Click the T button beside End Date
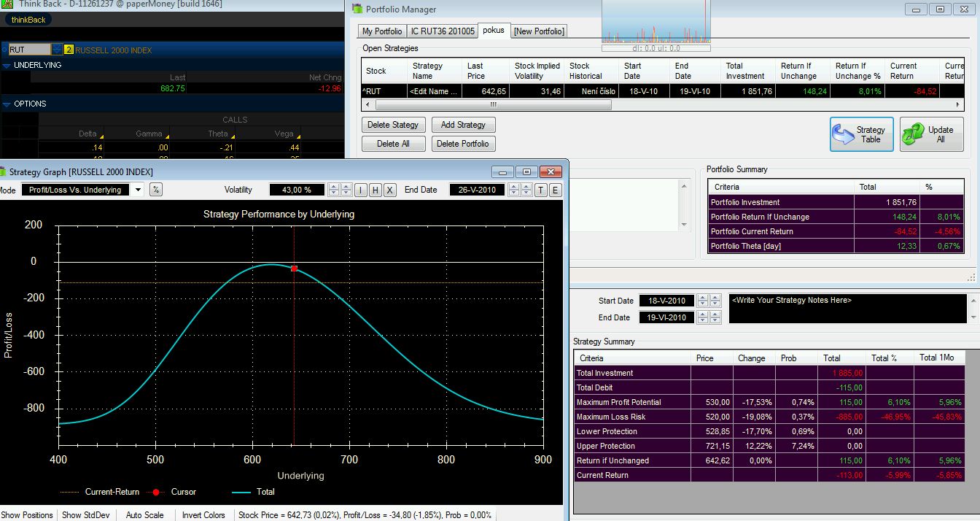 click(x=540, y=190)
